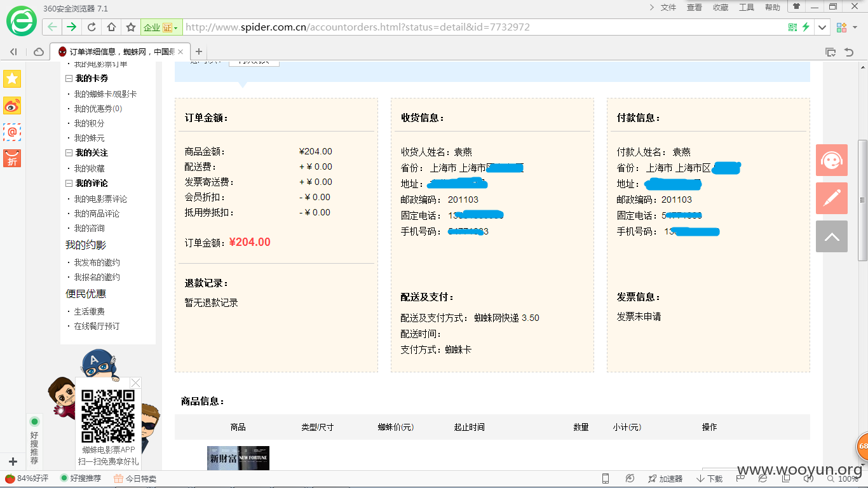Viewport: 868px width, 488px height.
Task: Open the 收藏 menu
Action: point(721,8)
